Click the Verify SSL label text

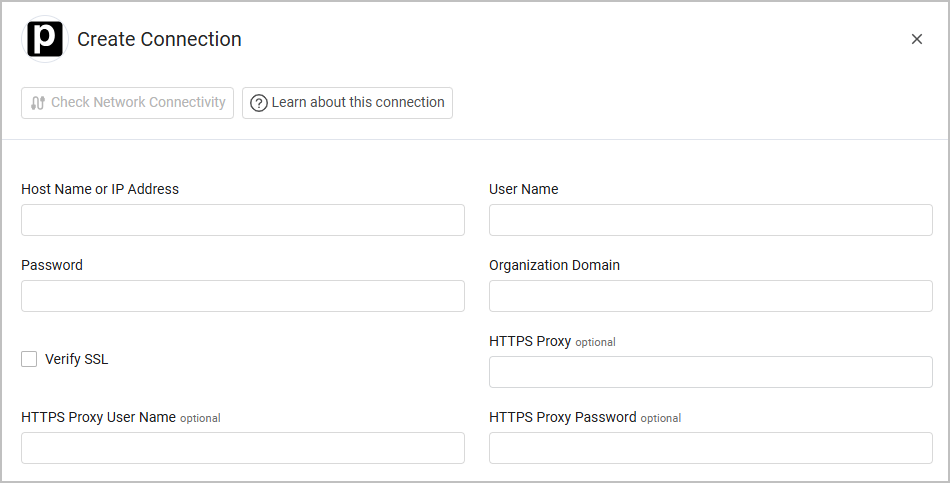tap(76, 359)
